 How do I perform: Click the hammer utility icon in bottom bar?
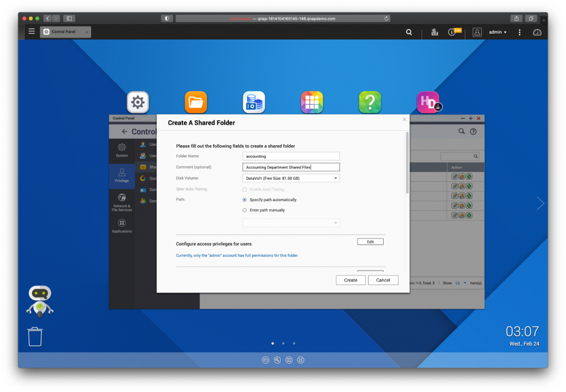(x=277, y=360)
